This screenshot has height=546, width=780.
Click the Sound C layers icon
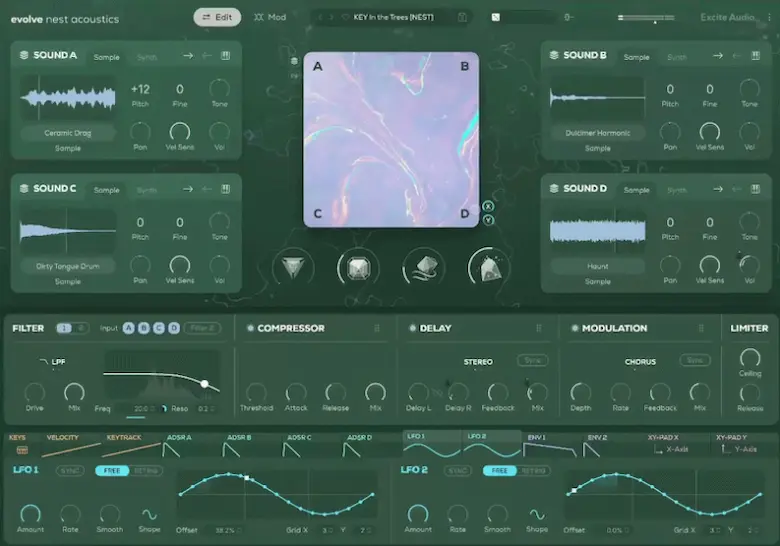[23, 188]
